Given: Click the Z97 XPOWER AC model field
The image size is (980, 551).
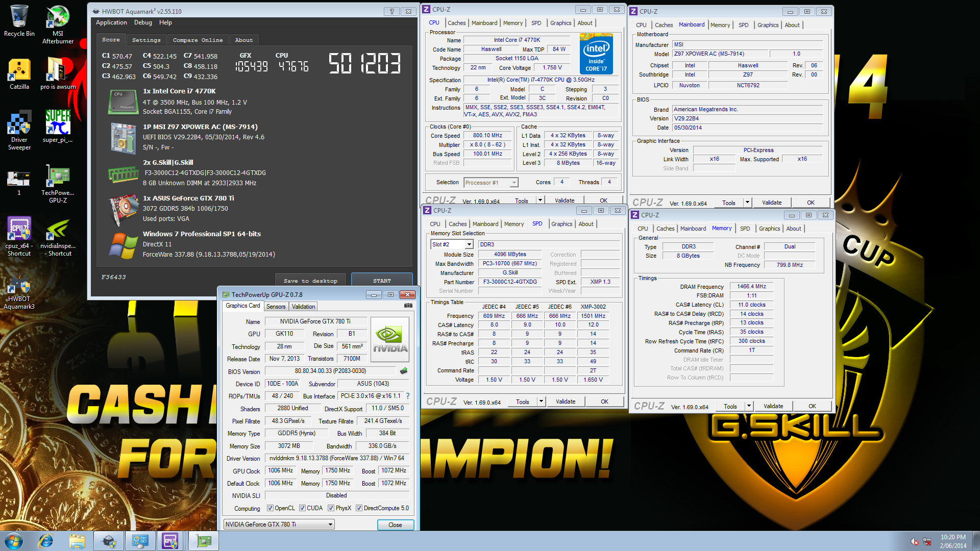Looking at the screenshot, I should (719, 54).
